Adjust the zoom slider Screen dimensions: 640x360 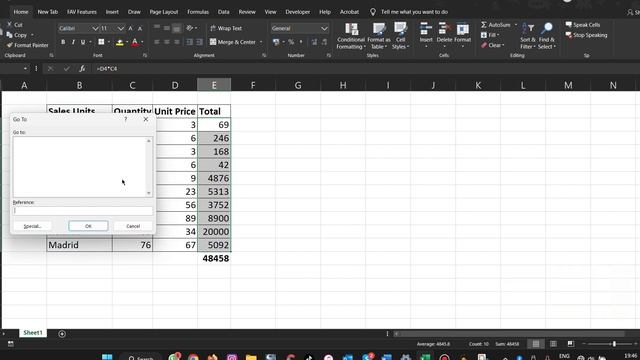point(614,344)
